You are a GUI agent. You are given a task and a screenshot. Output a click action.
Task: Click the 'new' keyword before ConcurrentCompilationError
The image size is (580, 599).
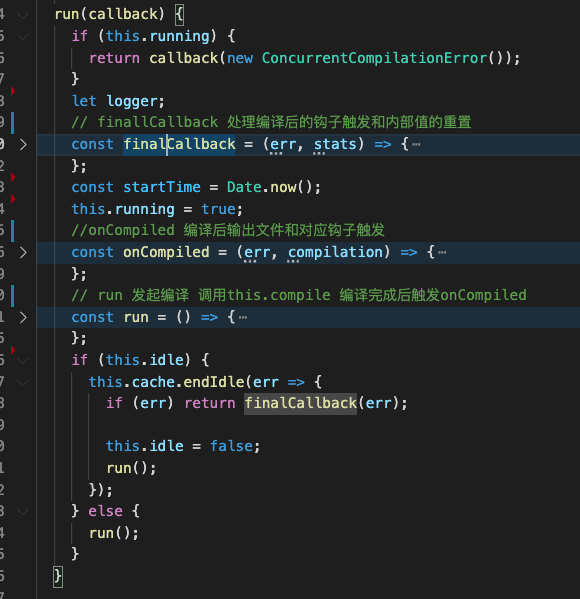coord(240,58)
